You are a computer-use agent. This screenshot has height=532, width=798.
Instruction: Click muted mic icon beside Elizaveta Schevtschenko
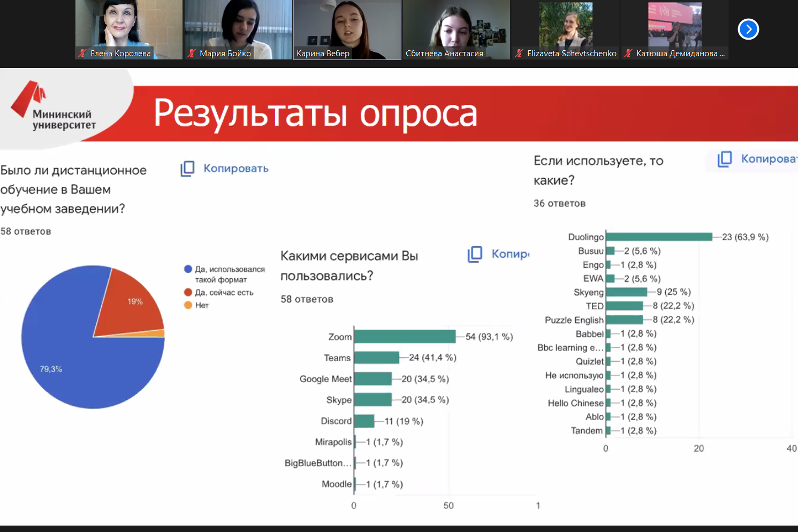[519, 53]
